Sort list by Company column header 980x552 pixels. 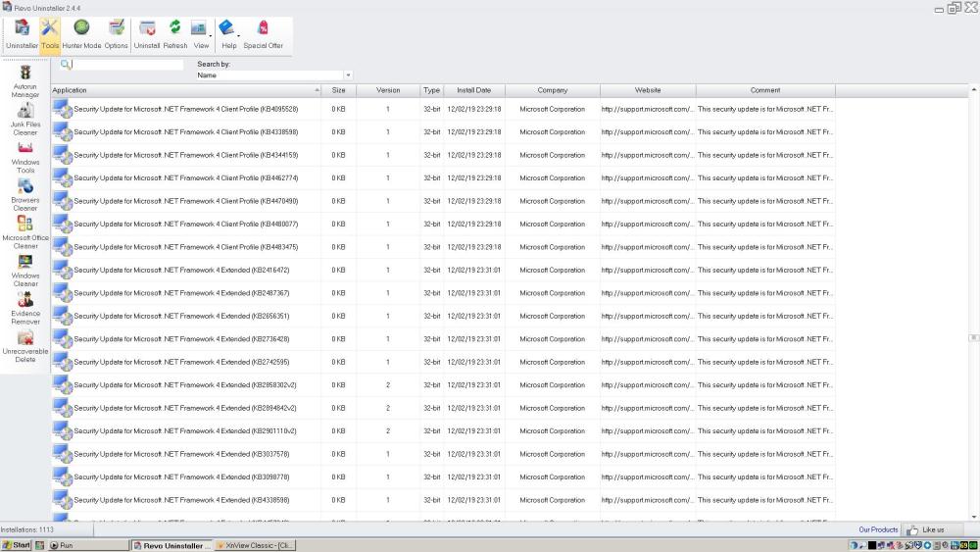click(x=552, y=90)
